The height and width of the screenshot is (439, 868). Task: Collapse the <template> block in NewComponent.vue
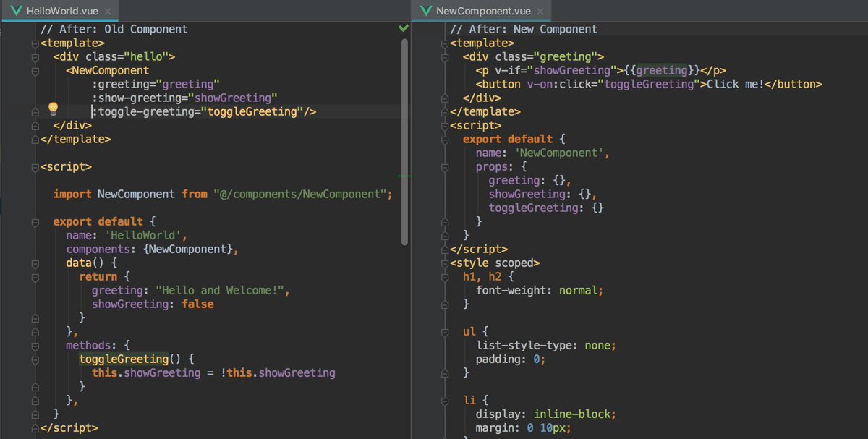[x=446, y=43]
